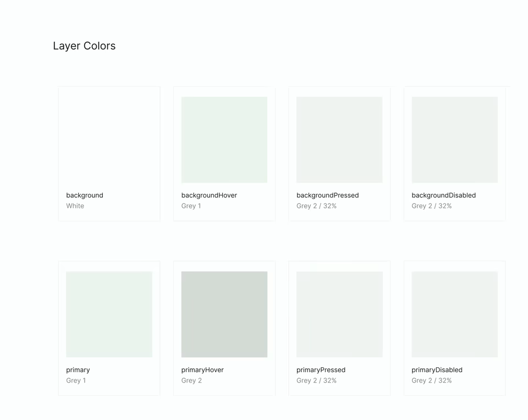This screenshot has width=528, height=420.
Task: Select the backgroundDisabled color swatch
Action: click(x=455, y=140)
